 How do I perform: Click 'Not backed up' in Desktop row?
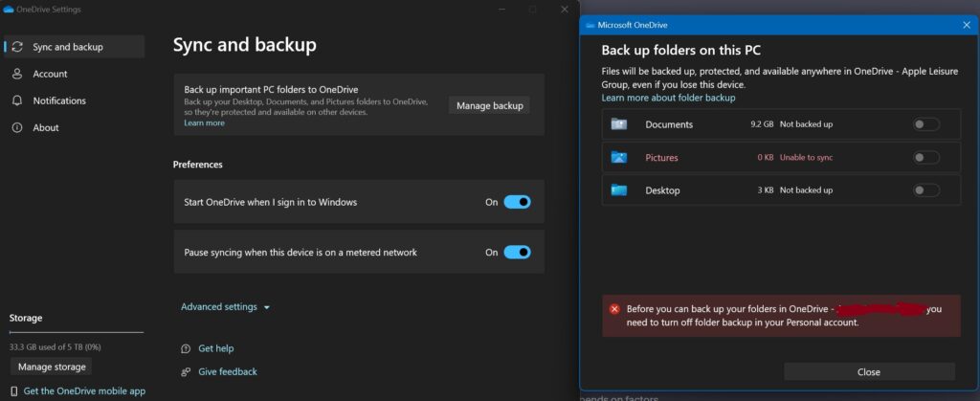pos(806,189)
